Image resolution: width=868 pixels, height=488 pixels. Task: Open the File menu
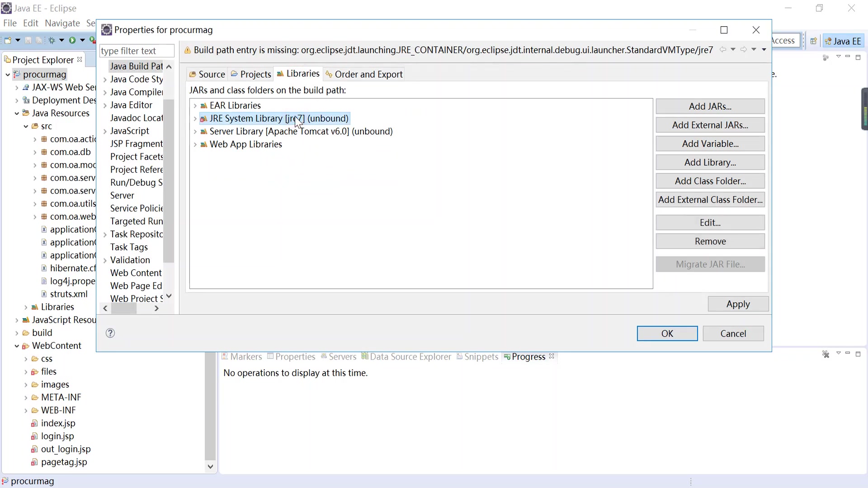10,23
